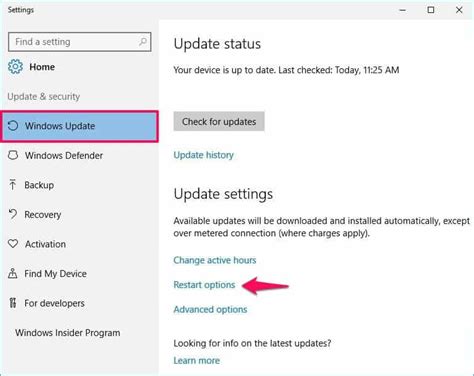
Task: Open Advanced options
Action: tap(210, 309)
